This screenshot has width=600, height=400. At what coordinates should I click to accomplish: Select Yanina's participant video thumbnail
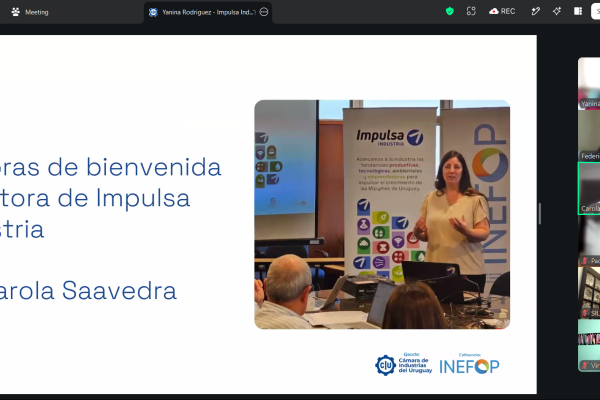tap(589, 83)
